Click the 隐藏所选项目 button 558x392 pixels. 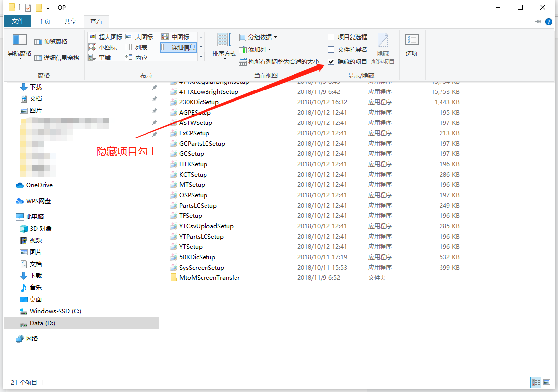click(x=383, y=49)
